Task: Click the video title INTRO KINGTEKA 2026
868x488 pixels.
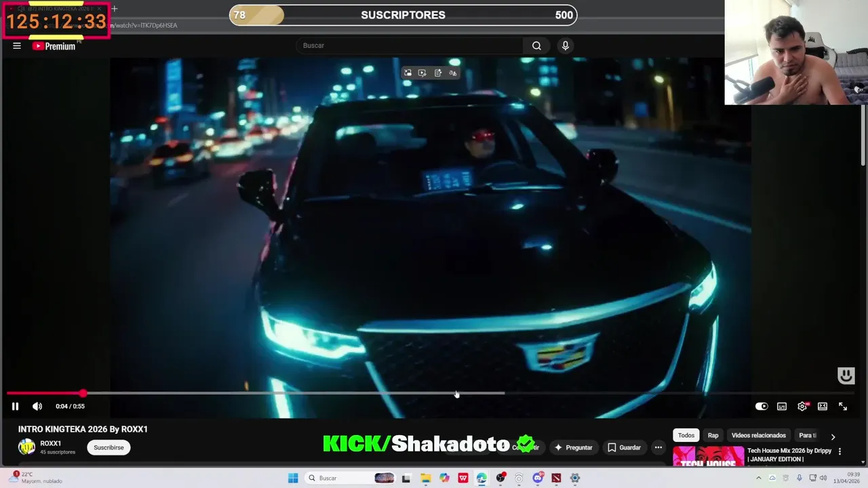Action: coord(83,429)
